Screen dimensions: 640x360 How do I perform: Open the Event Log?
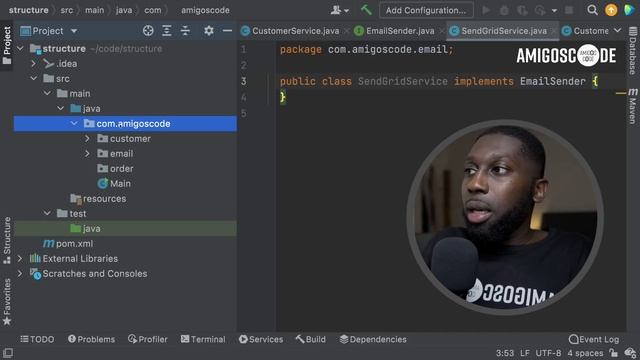[594, 339]
